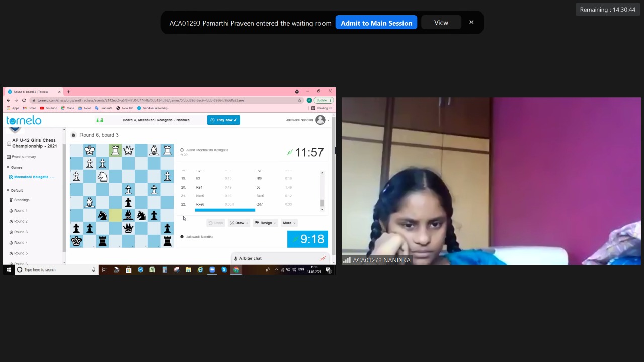The width and height of the screenshot is (644, 362).
Task: Click the Arbiter chat connection icon
Action: pos(323,258)
